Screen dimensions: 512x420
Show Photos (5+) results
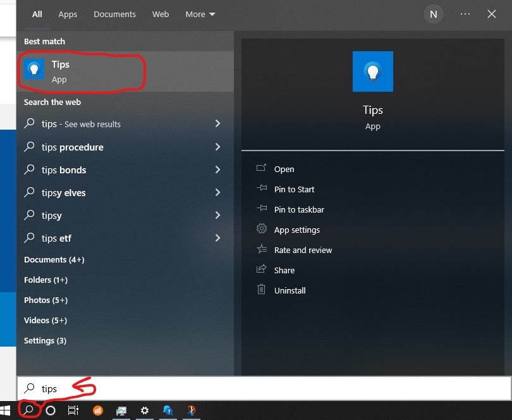[x=46, y=300]
